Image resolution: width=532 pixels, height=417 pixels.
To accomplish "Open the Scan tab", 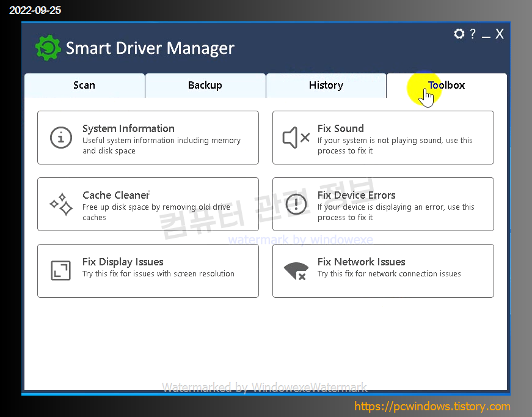I will coord(84,85).
